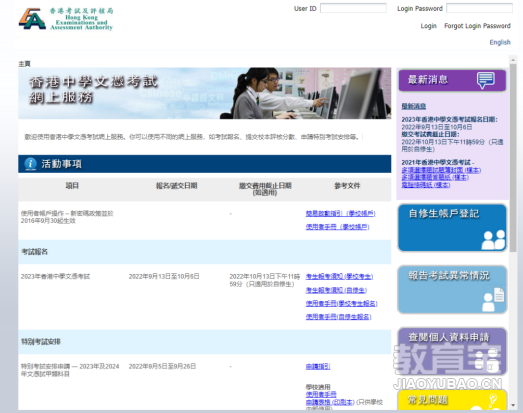The image size is (523, 413).
Task: Open 申請表格 (印刷本) link
Action: (x=330, y=402)
